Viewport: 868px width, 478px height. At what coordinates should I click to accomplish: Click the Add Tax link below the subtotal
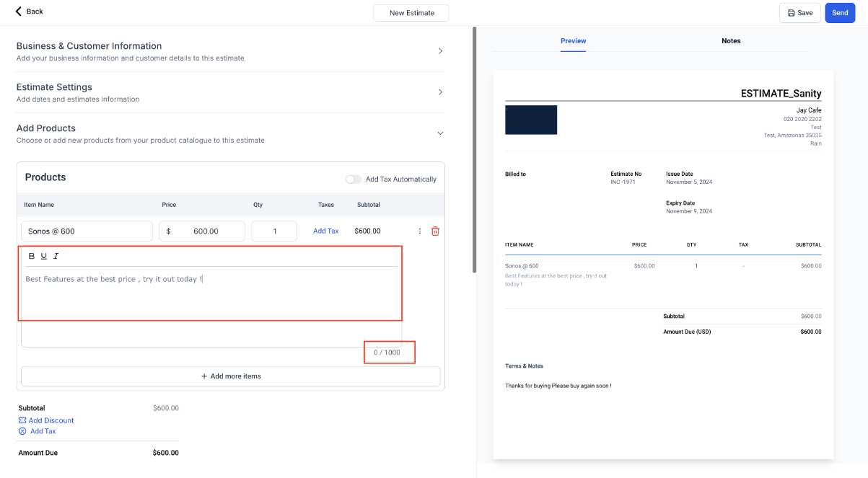(43, 431)
